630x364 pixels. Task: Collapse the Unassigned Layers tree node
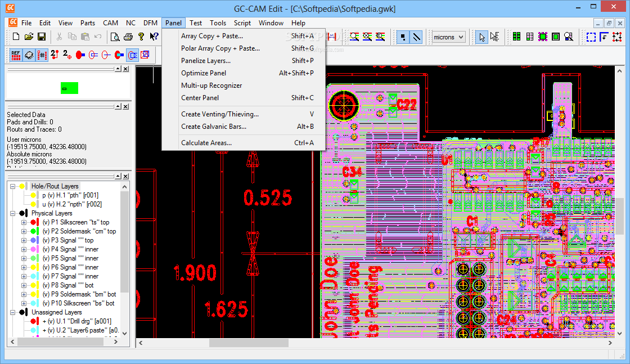pos(12,312)
